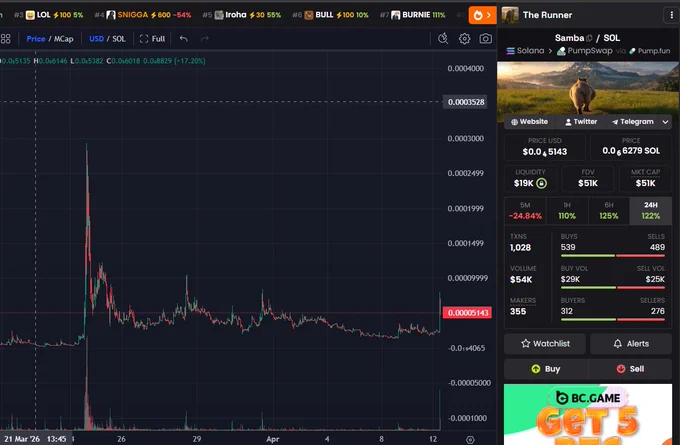Image resolution: width=680 pixels, height=445 pixels.
Task: Click the Sell button
Action: pos(630,369)
